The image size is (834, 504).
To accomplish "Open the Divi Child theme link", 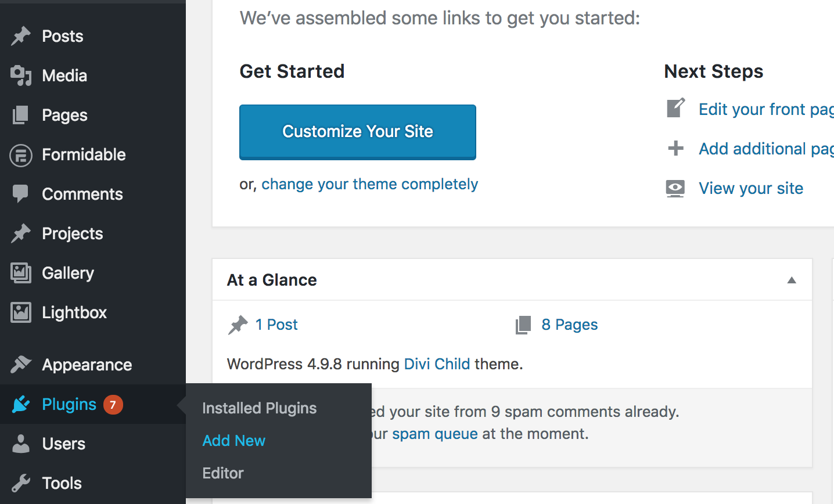I will [x=437, y=364].
